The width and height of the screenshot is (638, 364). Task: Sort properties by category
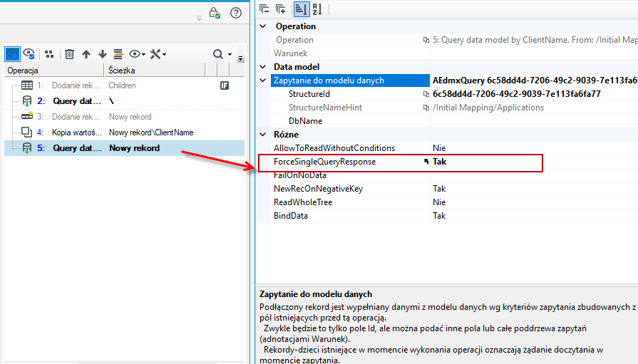pos(302,9)
